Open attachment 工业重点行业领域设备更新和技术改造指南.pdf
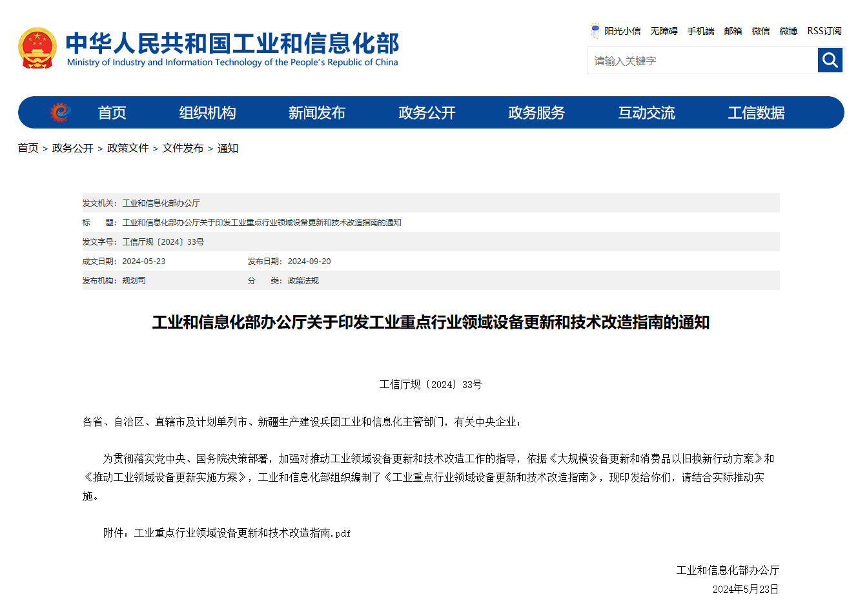Screen dimensions: 858x616 pyautogui.click(x=242, y=533)
